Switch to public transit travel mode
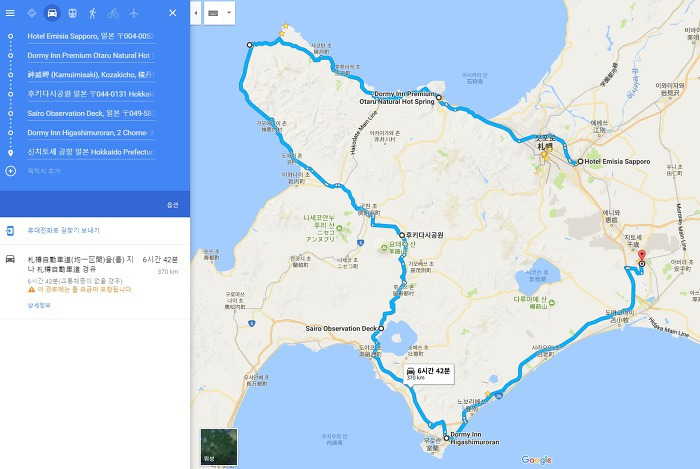This screenshot has width=700, height=469. coord(72,13)
